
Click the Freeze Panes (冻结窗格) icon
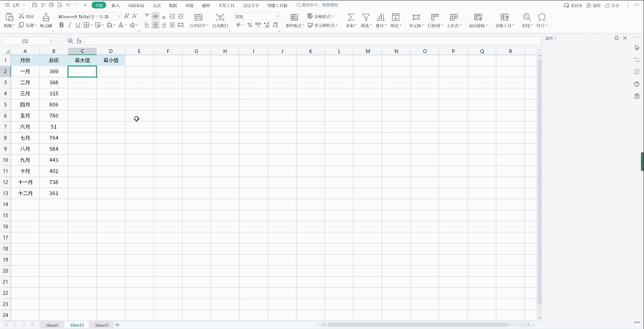tap(478, 17)
